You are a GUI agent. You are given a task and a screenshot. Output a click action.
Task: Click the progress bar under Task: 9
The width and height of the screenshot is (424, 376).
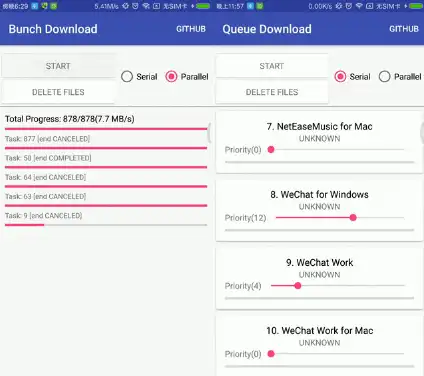tap(106, 225)
